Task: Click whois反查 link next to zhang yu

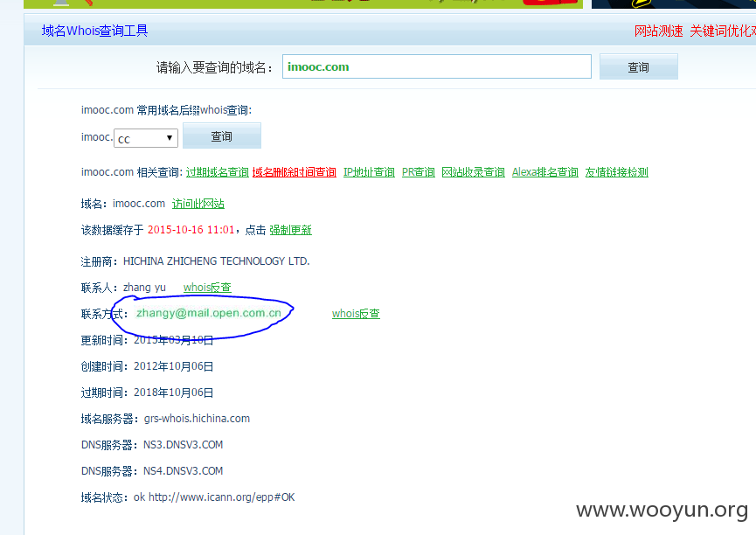Action: [207, 287]
